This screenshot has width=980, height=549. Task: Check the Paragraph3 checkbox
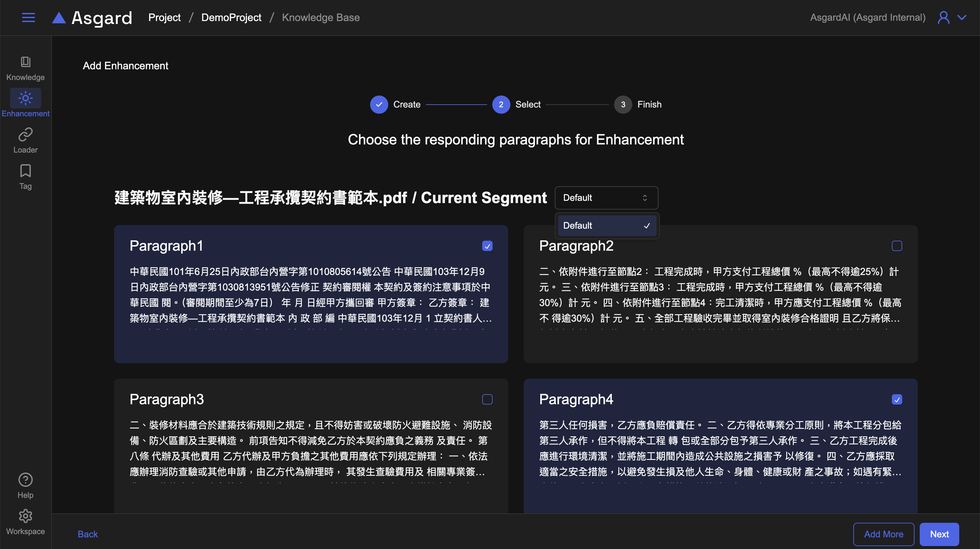(487, 399)
